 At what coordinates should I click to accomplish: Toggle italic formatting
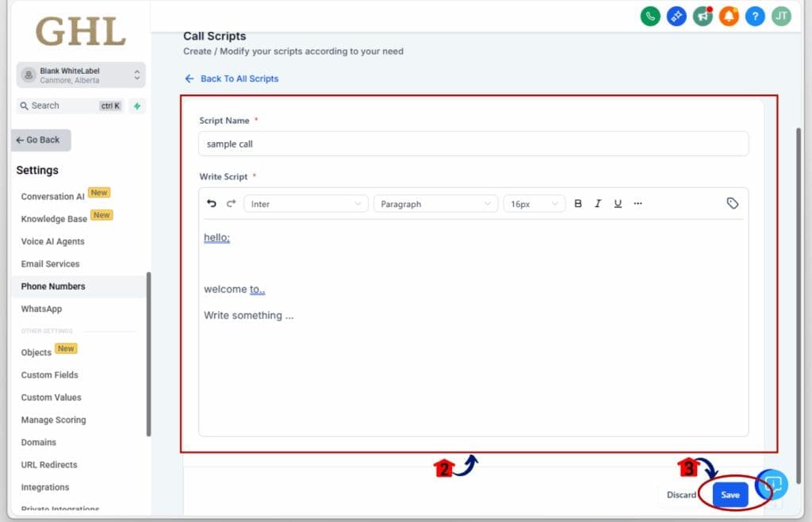click(x=598, y=204)
